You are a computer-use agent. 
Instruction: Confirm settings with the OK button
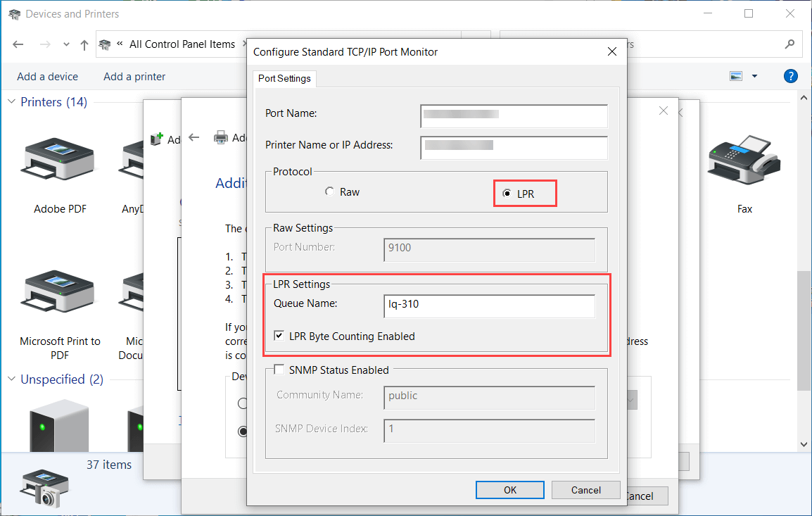coord(509,489)
